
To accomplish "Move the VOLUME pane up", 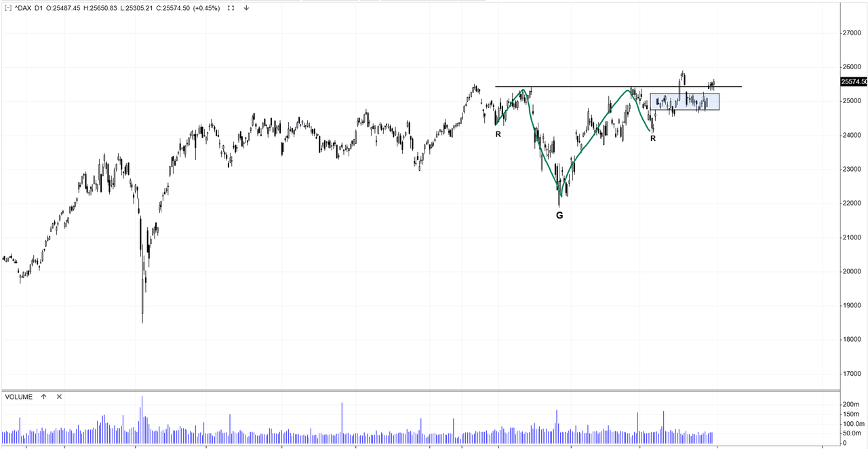I will 43,397.
